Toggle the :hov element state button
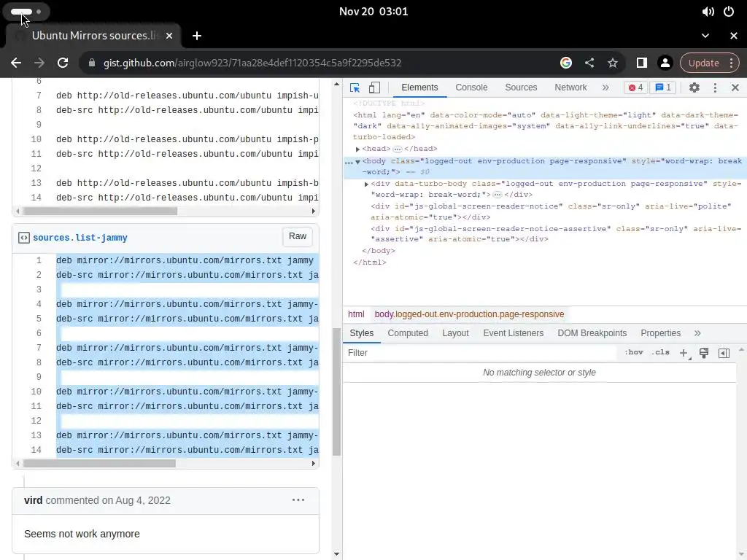This screenshot has height=560, width=747. 634,352
